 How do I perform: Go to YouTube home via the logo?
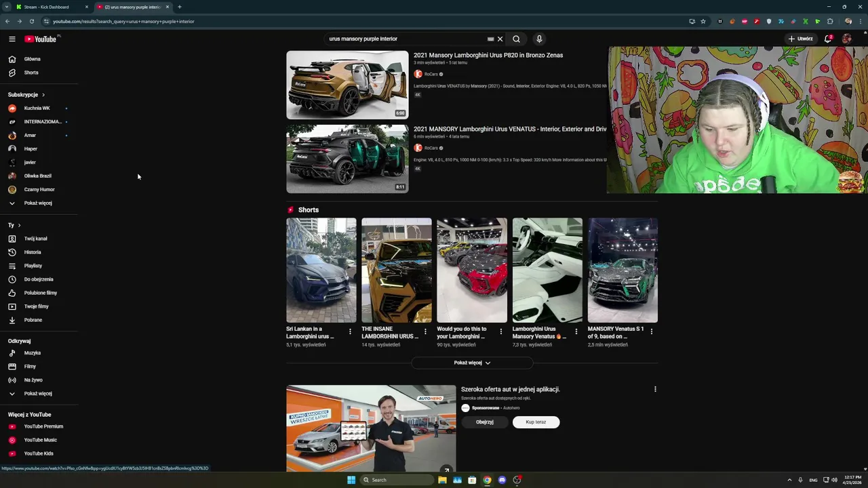(x=42, y=39)
